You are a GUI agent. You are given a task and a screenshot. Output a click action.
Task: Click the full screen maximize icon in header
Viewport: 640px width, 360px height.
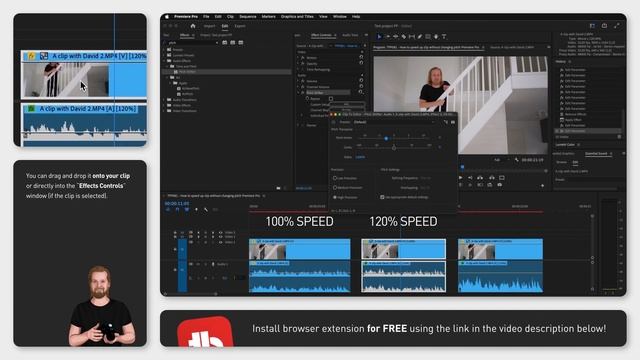[617, 26]
